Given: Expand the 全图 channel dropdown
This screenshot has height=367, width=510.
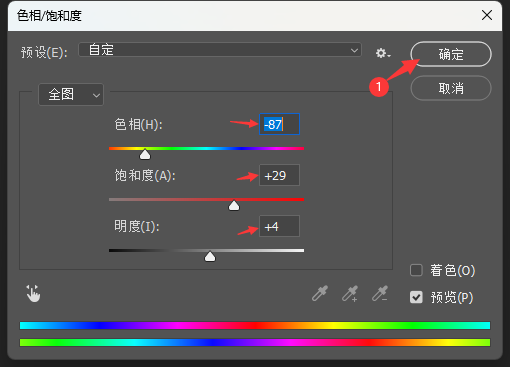Looking at the screenshot, I should coord(71,95).
